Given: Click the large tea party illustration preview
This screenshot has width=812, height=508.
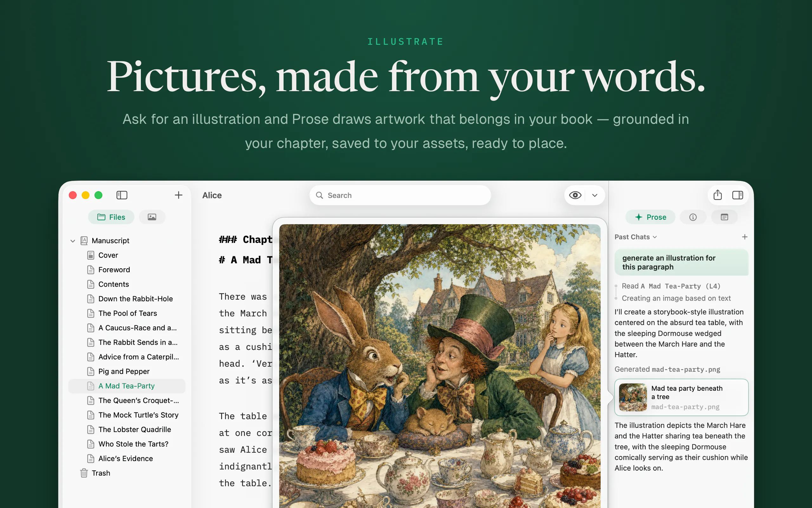Looking at the screenshot, I should 440,366.
